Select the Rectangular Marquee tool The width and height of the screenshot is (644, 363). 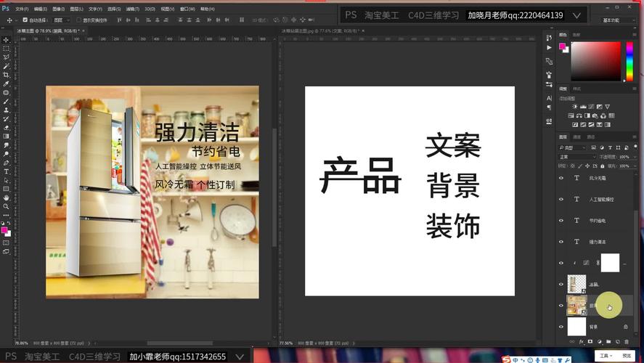pyautogui.click(x=6, y=49)
